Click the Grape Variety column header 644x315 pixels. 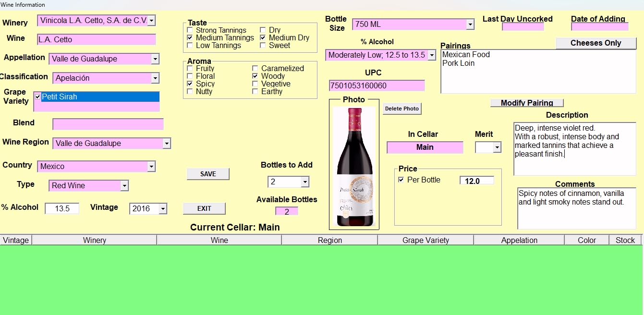425,240
